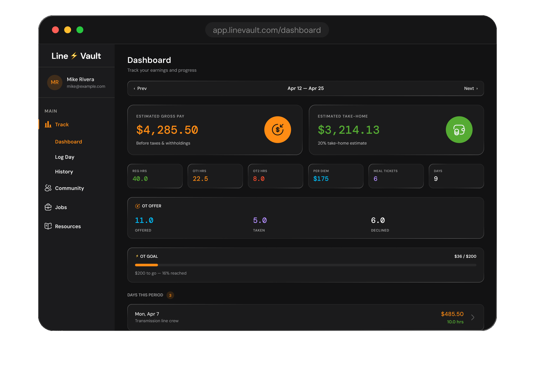Screen dimensions: 535x392
Task: Click the 11.0 OFFERED value
Action: (144, 220)
